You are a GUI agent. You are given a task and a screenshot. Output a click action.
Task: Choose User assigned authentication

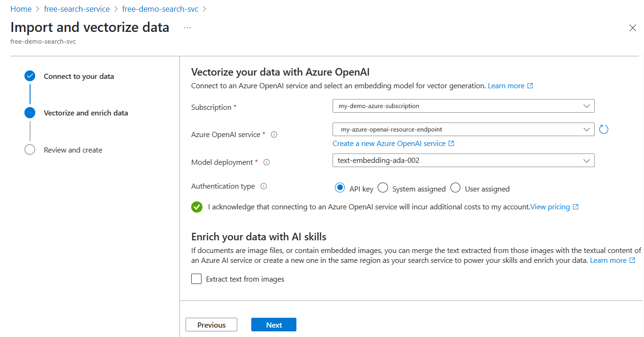tap(455, 188)
